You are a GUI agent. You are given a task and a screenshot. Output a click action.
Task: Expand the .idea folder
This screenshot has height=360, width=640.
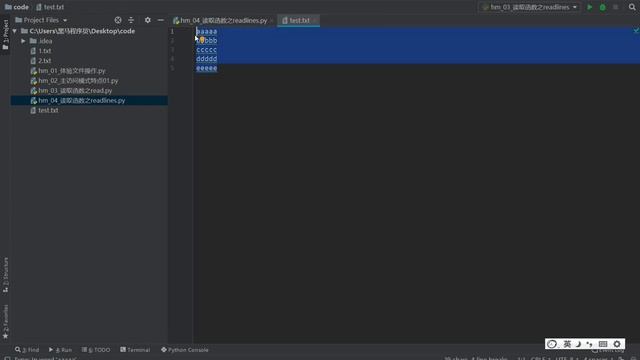coord(23,41)
